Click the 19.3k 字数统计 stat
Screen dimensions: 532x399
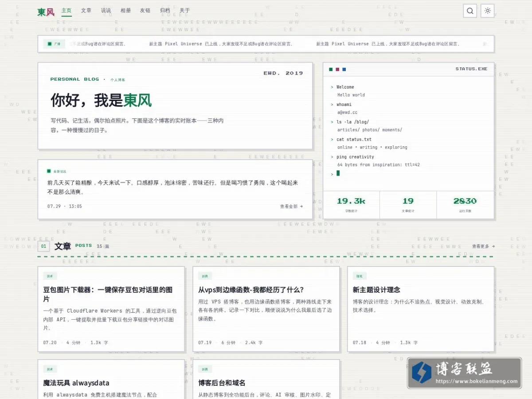tap(351, 204)
